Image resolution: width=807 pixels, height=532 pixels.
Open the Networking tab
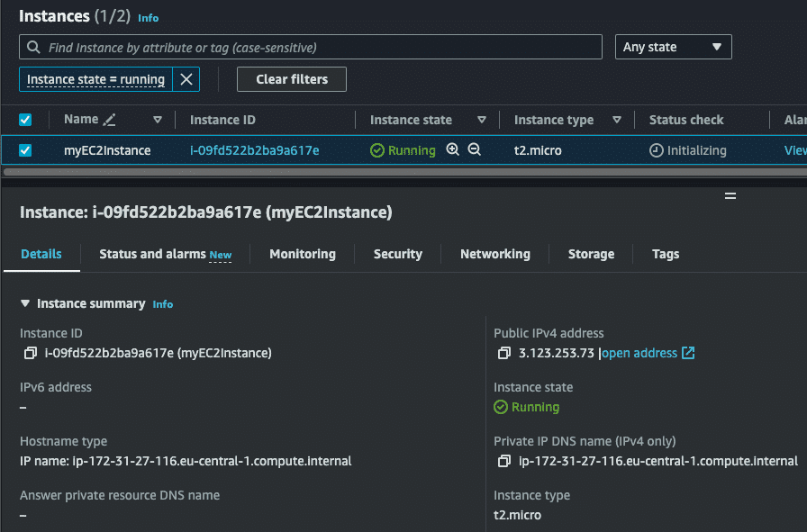point(495,254)
